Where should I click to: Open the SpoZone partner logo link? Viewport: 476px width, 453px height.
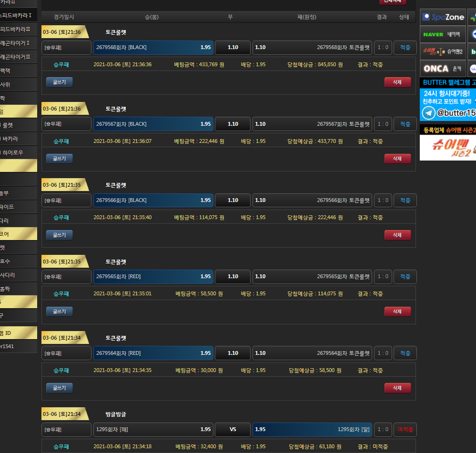click(x=443, y=17)
